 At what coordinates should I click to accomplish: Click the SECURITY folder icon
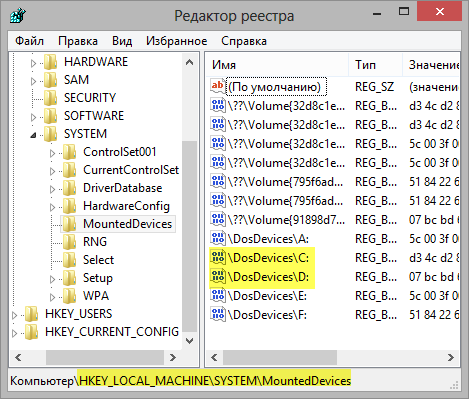pyautogui.click(x=51, y=98)
